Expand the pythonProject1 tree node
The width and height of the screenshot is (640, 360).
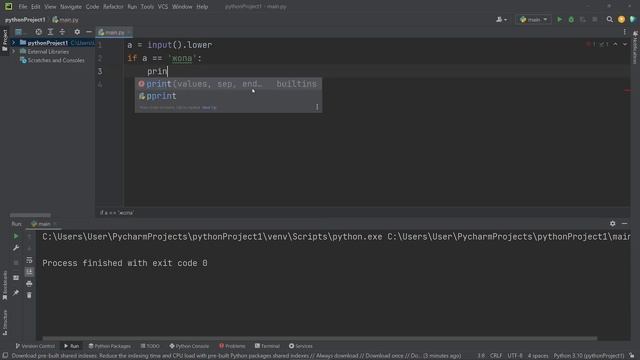(13, 43)
